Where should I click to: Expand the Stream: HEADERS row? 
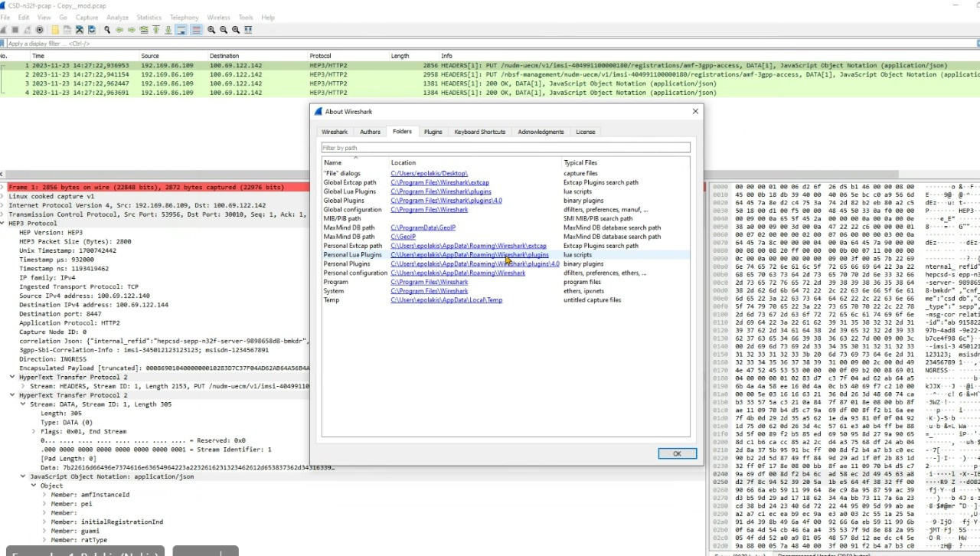tap(23, 386)
